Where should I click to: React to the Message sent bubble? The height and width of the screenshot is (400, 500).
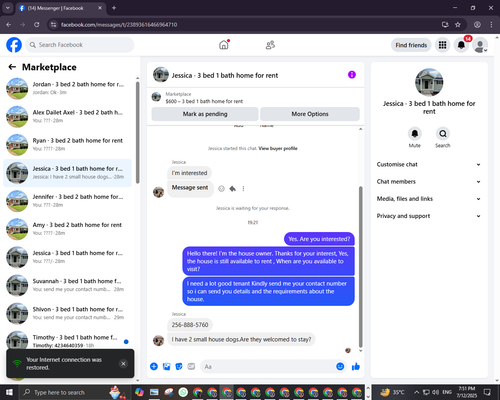221,189
